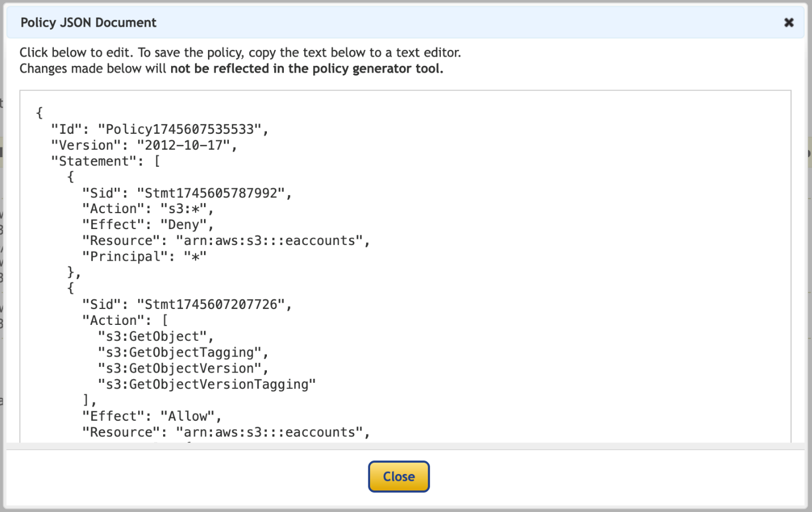This screenshot has width=812, height=512.
Task: Click the "Action": [ array opening line
Action: click(x=125, y=320)
